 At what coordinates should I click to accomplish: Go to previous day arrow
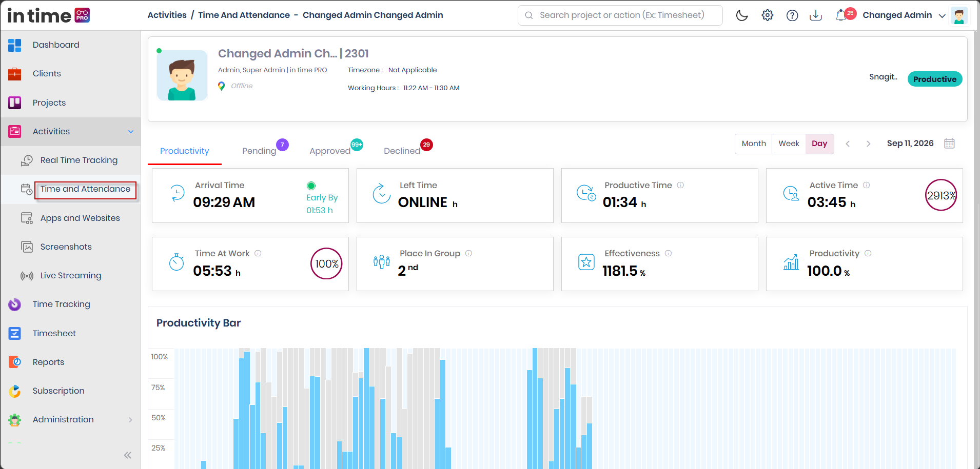pos(848,144)
